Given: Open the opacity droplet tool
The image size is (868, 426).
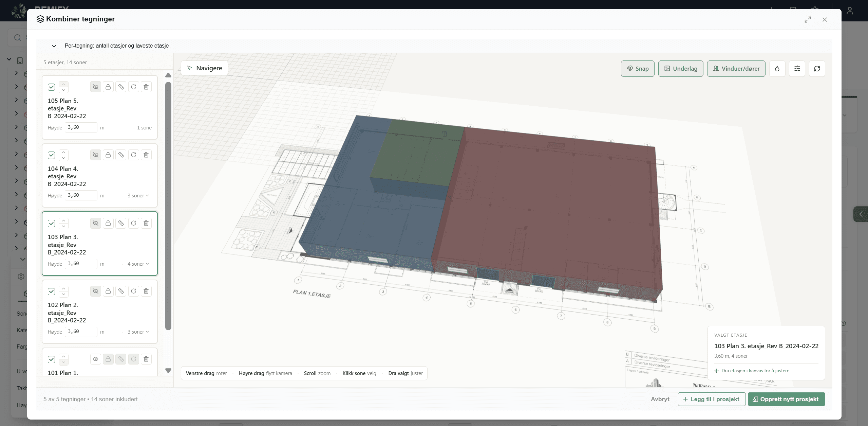Looking at the screenshot, I should click(x=777, y=69).
